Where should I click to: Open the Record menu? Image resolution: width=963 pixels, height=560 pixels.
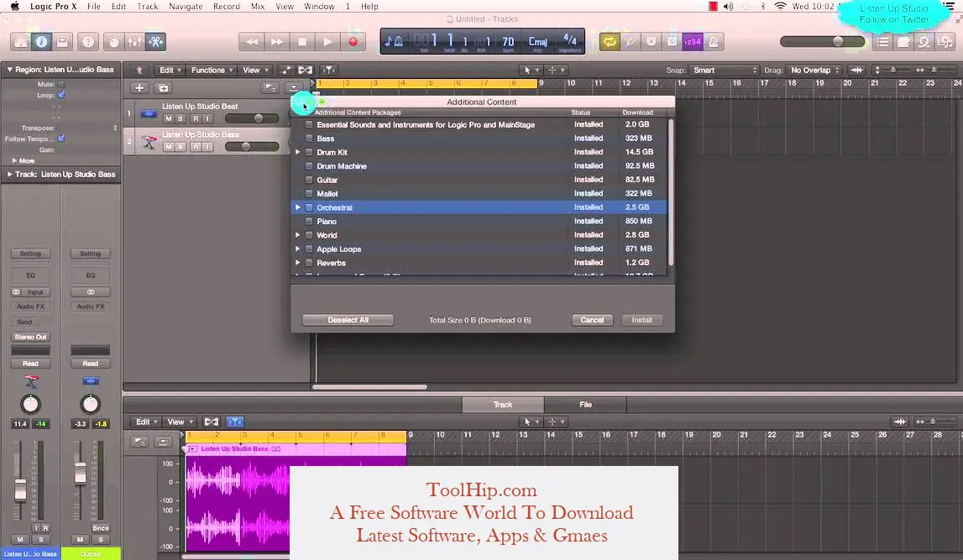click(x=227, y=6)
